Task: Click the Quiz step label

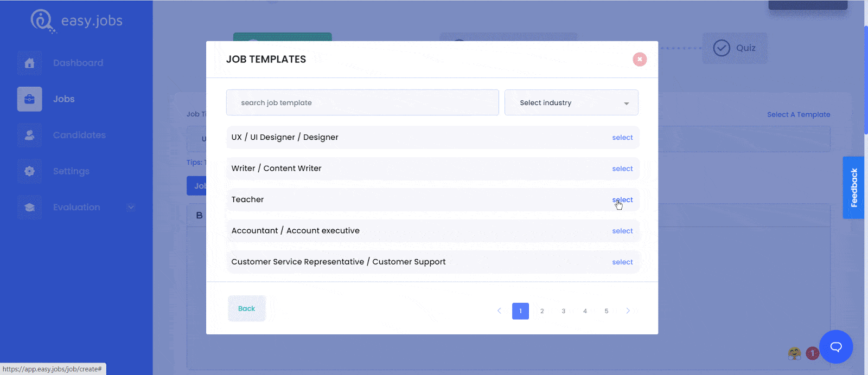Action: (x=746, y=48)
